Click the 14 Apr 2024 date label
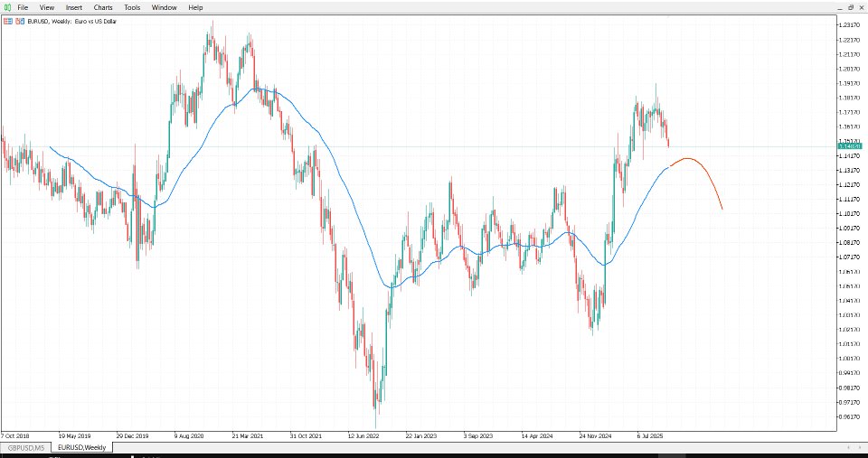 (x=537, y=435)
